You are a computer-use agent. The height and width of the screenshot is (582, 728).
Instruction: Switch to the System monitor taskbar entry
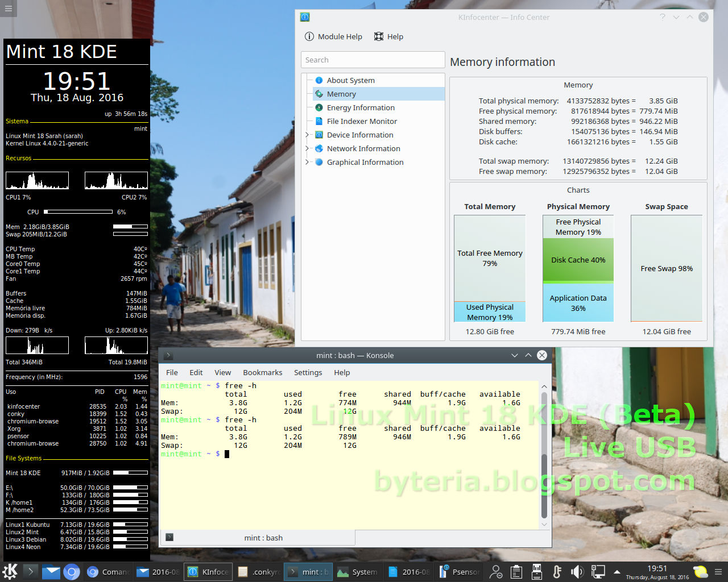tap(358, 572)
